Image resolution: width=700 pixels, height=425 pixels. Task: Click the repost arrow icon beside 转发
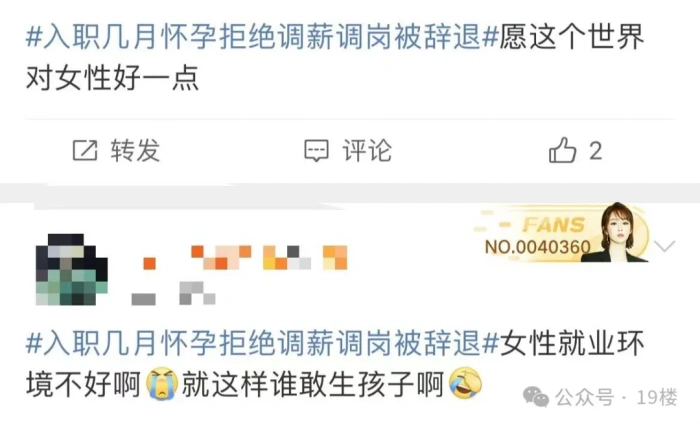pyautogui.click(x=85, y=150)
